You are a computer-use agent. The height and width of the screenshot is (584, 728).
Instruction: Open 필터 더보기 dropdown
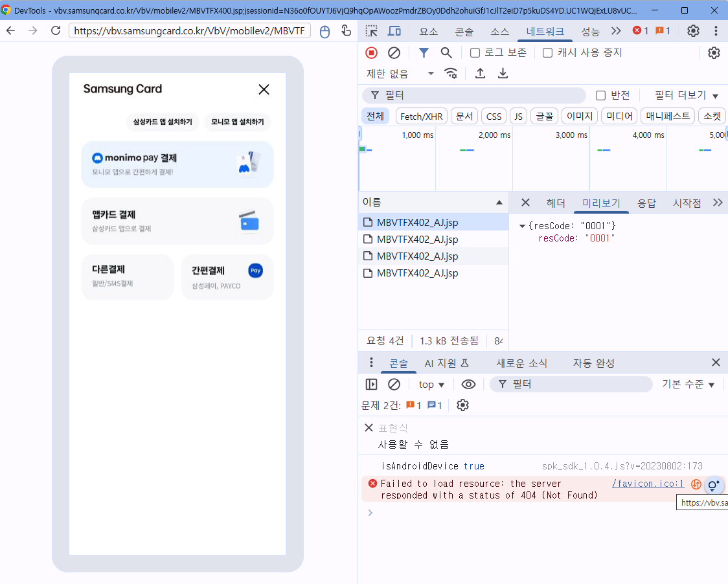[686, 96]
